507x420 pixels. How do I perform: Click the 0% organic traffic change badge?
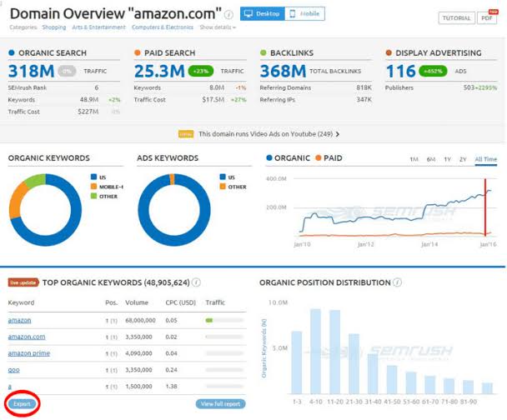tap(67, 71)
